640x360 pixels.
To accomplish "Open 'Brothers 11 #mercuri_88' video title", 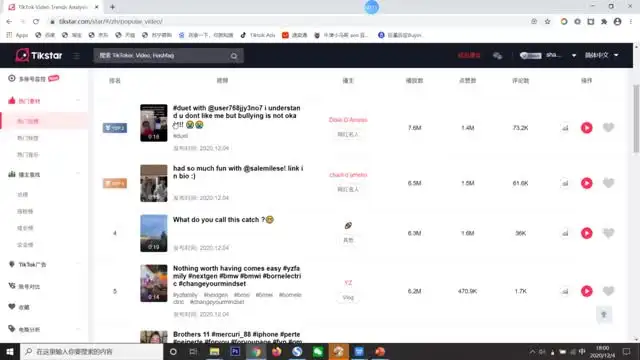I will pyautogui.click(x=237, y=338).
